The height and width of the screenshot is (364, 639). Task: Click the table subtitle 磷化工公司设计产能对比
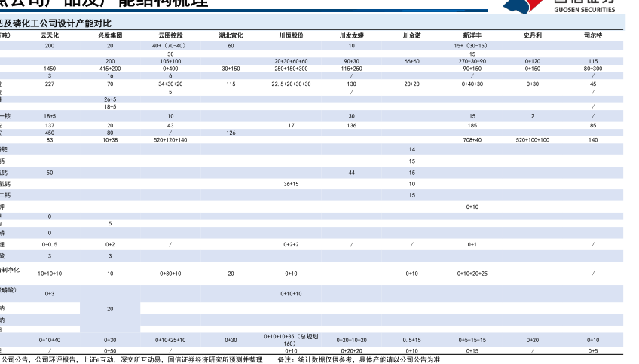point(61,23)
